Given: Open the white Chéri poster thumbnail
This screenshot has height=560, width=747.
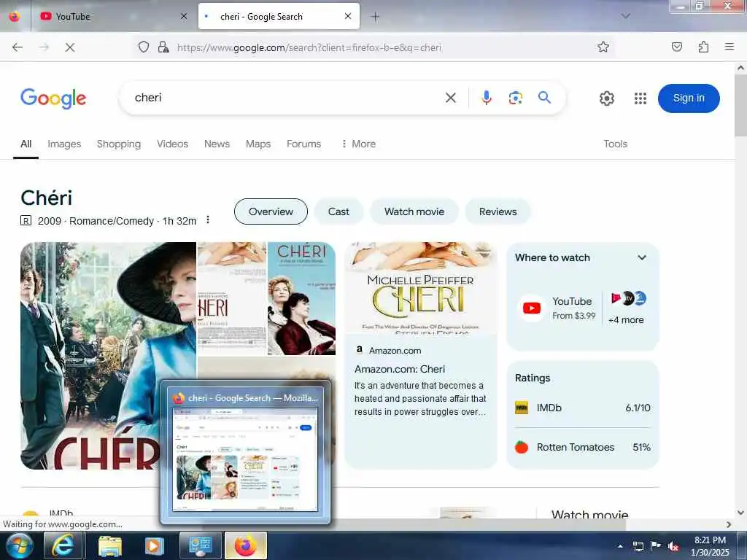Looking at the screenshot, I should point(231,298).
